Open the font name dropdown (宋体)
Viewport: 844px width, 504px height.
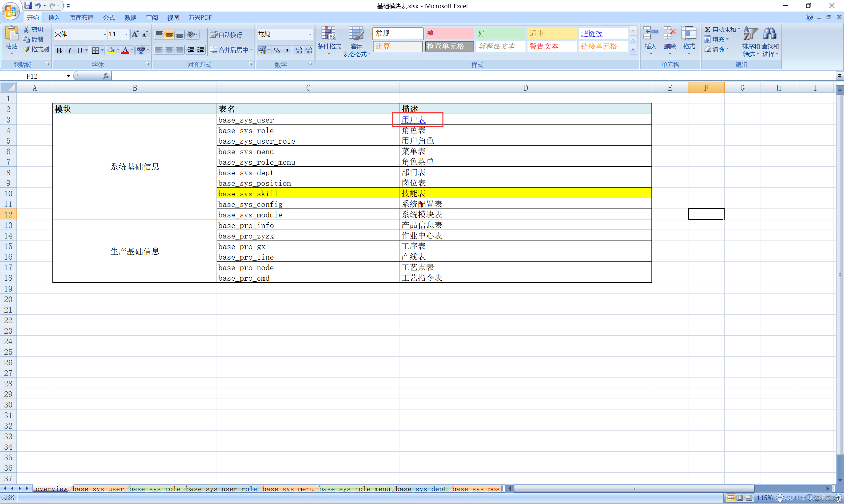click(x=105, y=34)
